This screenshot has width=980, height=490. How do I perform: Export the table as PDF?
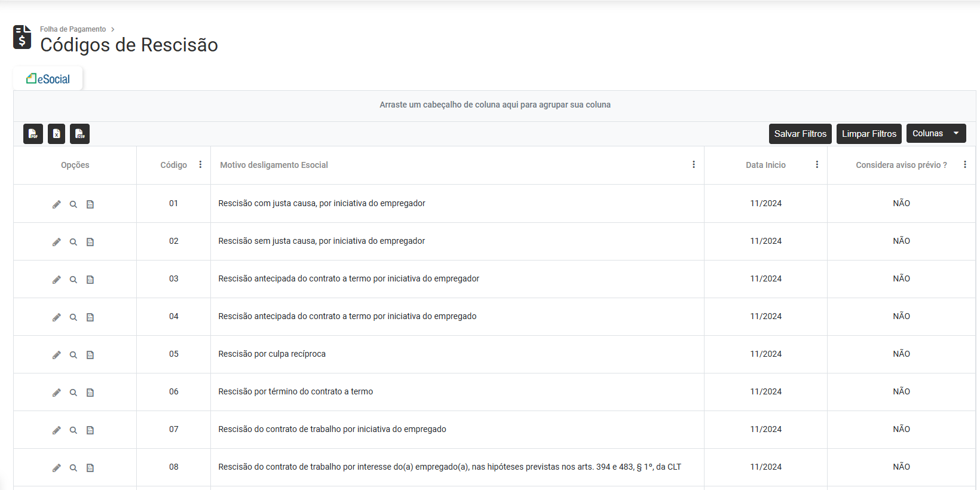33,134
